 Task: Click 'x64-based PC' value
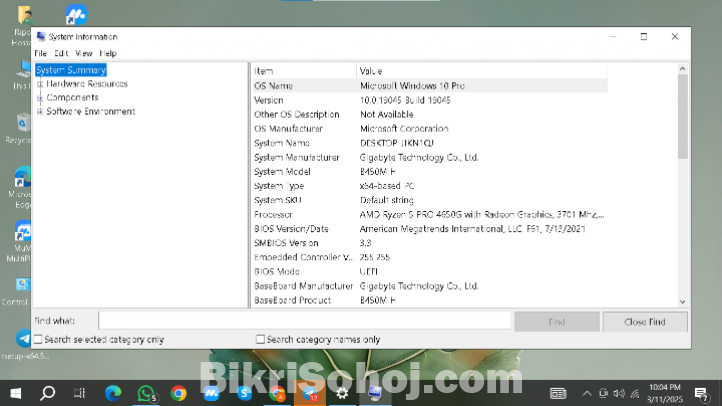387,186
